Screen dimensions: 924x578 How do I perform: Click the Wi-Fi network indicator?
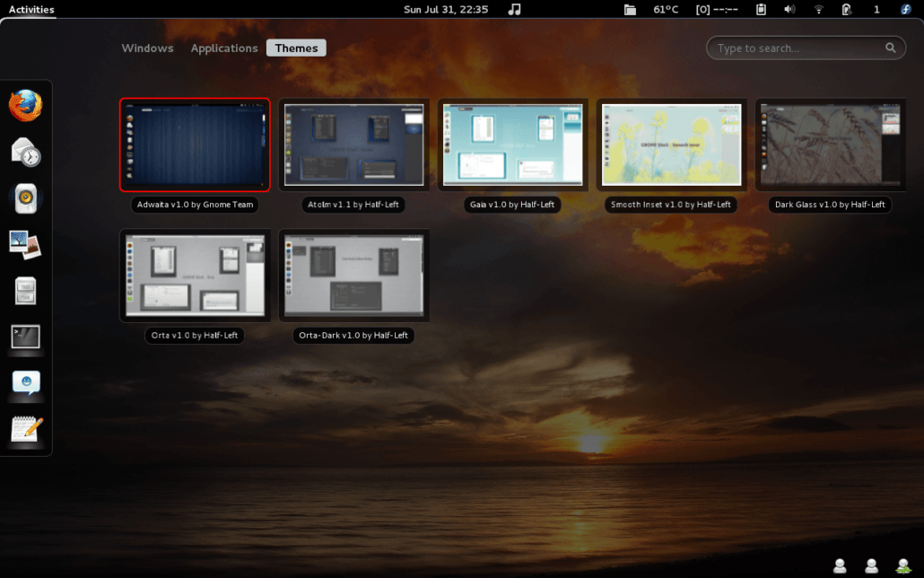pos(818,10)
